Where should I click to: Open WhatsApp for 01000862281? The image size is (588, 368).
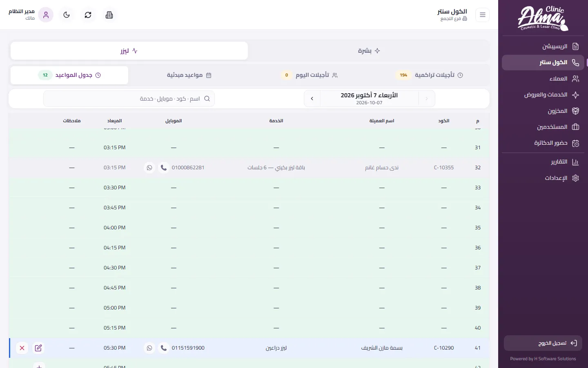coord(149,168)
